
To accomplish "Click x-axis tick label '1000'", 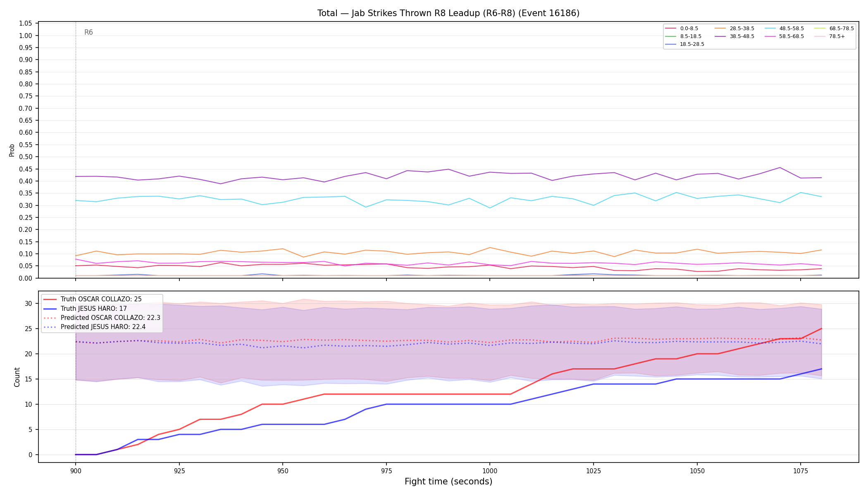I will tap(490, 471).
